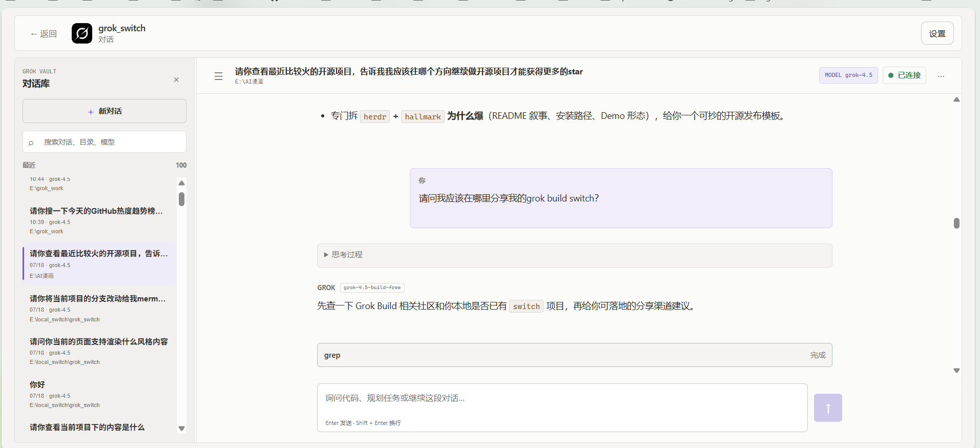Toggle the sidebar with the hamburger icon
The image size is (980, 448).
(x=218, y=76)
